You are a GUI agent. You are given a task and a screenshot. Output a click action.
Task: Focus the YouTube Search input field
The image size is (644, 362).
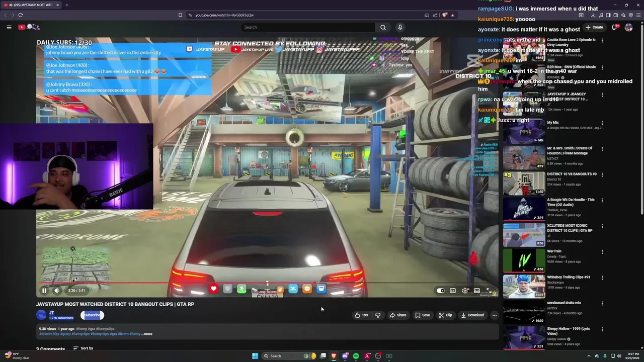[308, 27]
